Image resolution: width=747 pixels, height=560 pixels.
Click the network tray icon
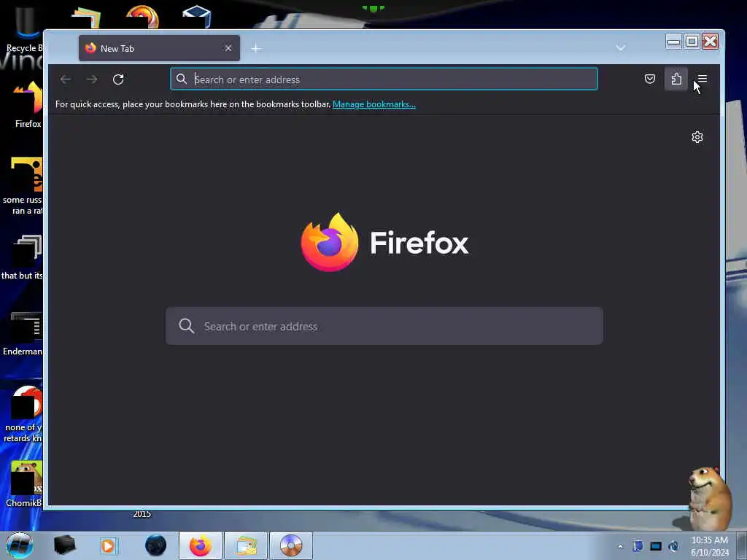coord(673,546)
